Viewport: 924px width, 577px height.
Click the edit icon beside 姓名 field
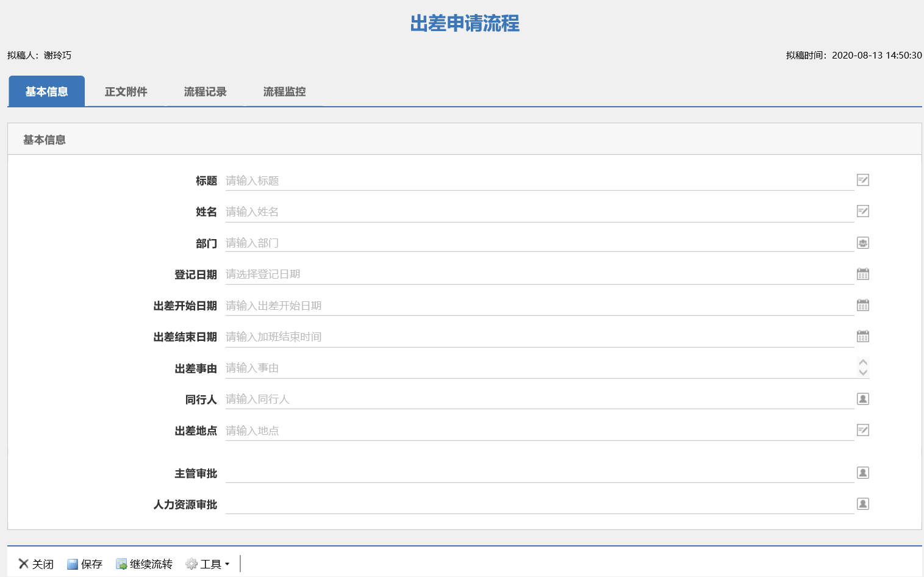pos(862,211)
